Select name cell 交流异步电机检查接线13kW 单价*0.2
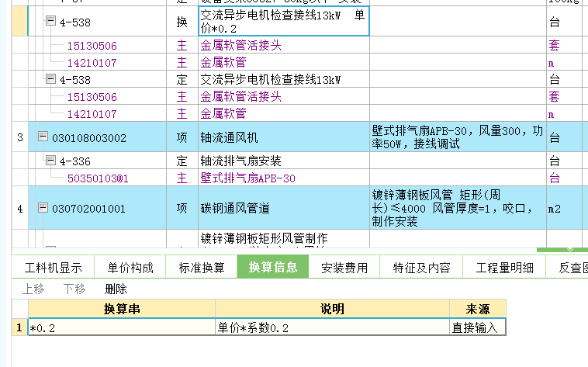 283,22
